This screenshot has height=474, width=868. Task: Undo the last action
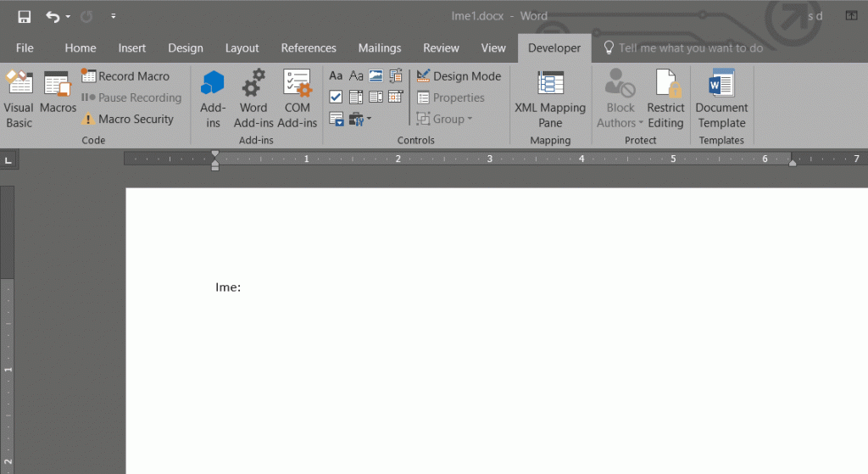tap(53, 17)
